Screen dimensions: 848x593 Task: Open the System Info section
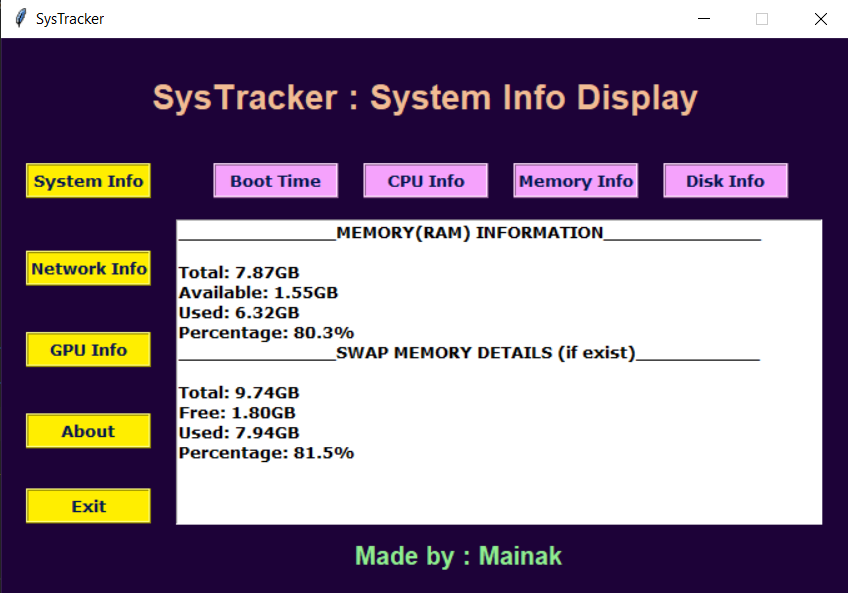pyautogui.click(x=88, y=181)
